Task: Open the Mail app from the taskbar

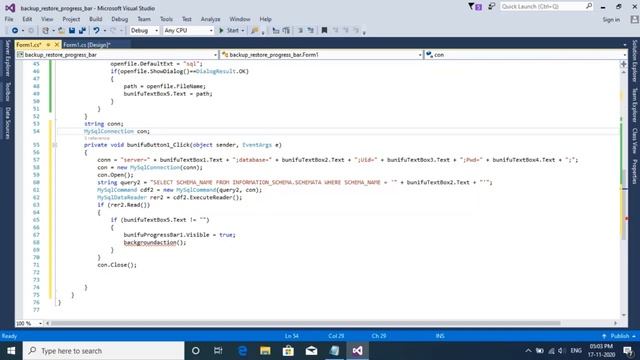Action: tap(311, 351)
